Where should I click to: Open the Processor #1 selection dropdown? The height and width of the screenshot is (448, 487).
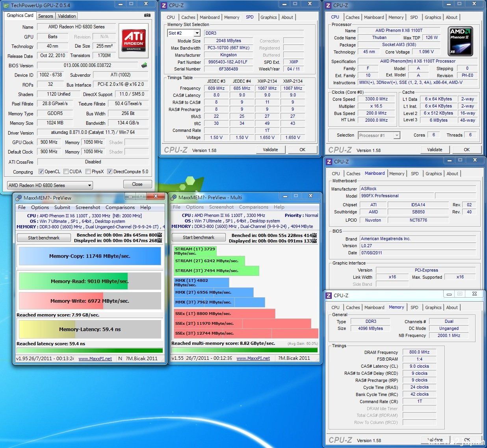tap(379, 135)
